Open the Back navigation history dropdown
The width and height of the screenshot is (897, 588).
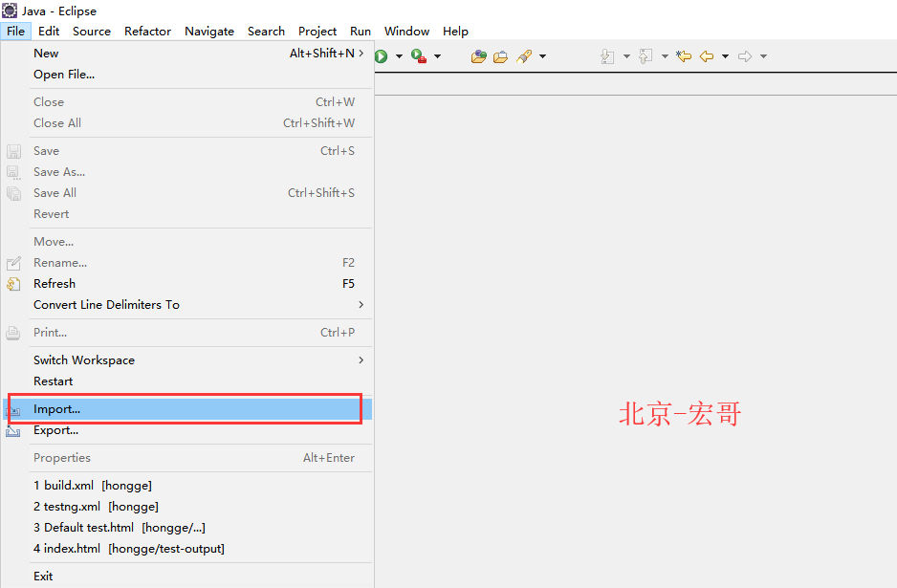tap(726, 56)
